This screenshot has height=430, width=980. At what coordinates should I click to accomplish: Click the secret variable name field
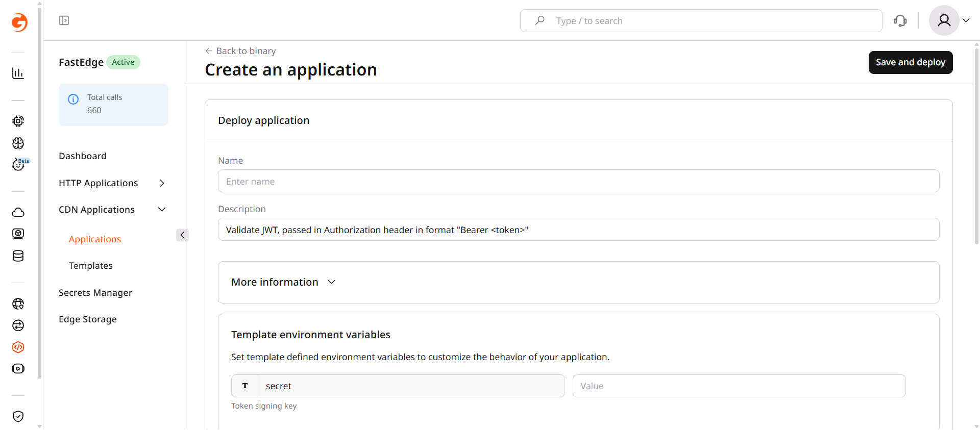(x=411, y=386)
